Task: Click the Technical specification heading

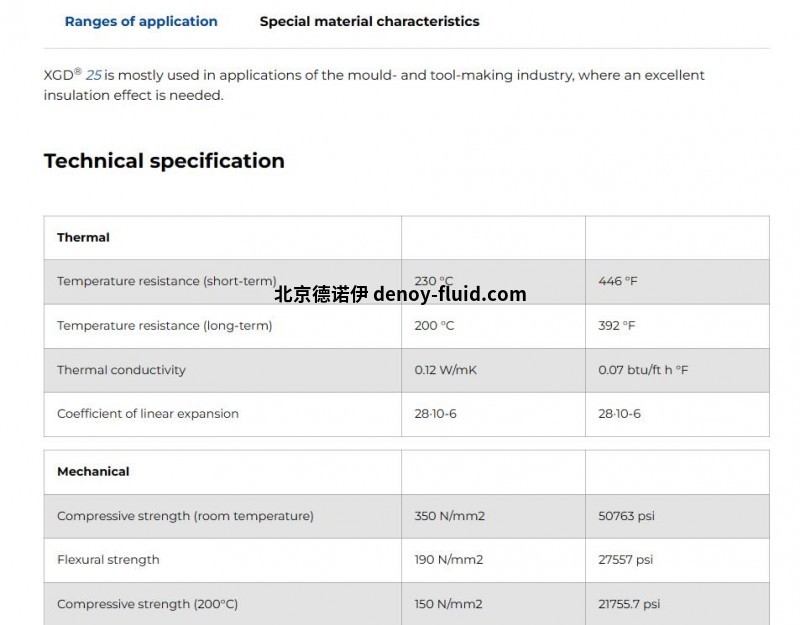Action: (164, 161)
